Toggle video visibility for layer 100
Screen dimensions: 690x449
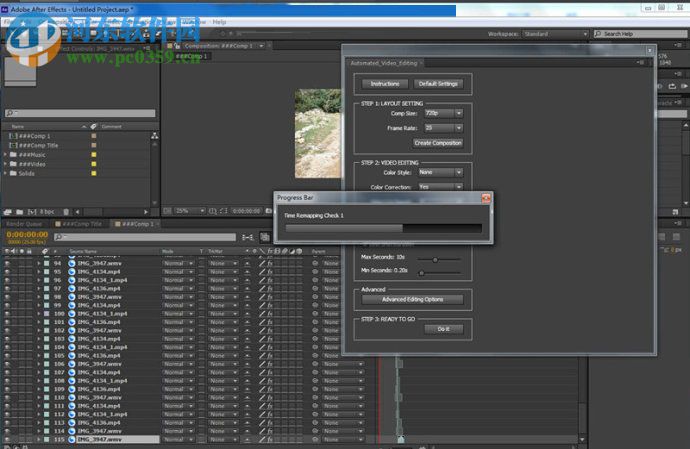7,313
